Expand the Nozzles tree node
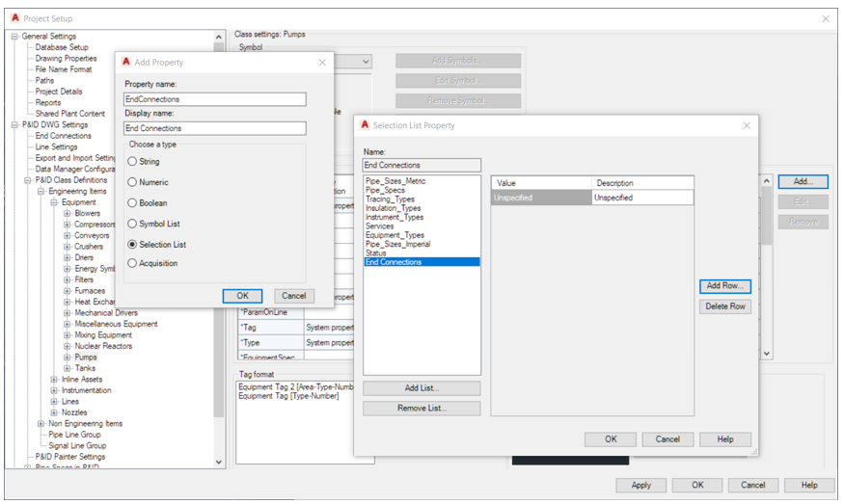Viewport: 844px width, 504px height. point(54,412)
